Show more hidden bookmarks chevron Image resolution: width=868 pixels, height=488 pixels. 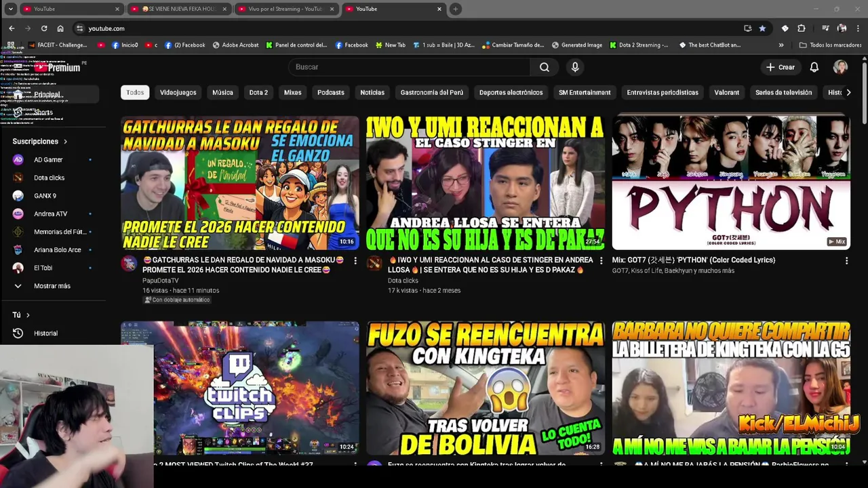781,45
